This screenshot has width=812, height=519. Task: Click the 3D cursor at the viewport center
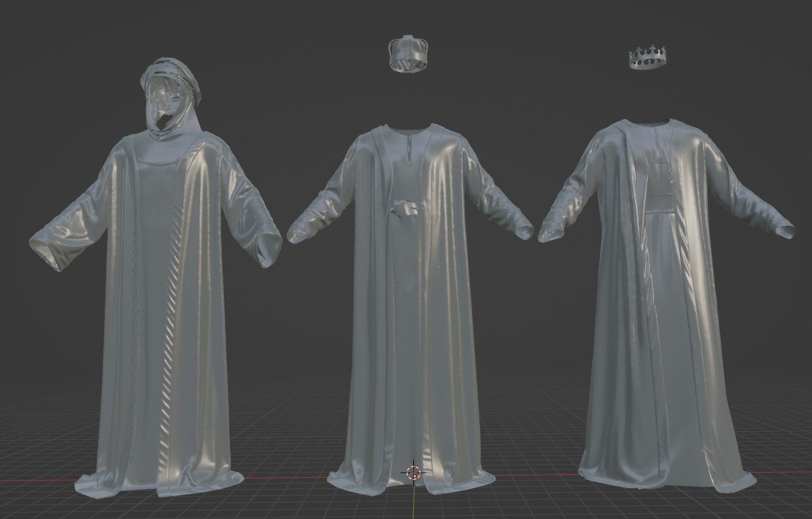click(413, 471)
